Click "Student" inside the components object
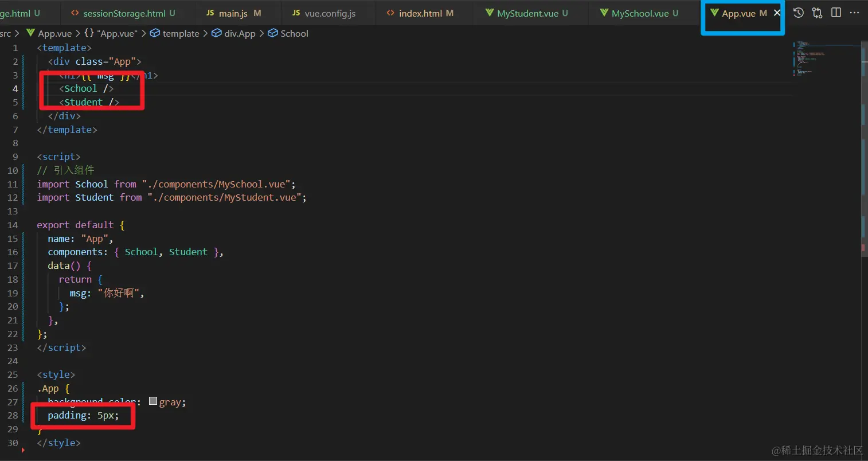This screenshot has height=461, width=868. (x=188, y=252)
